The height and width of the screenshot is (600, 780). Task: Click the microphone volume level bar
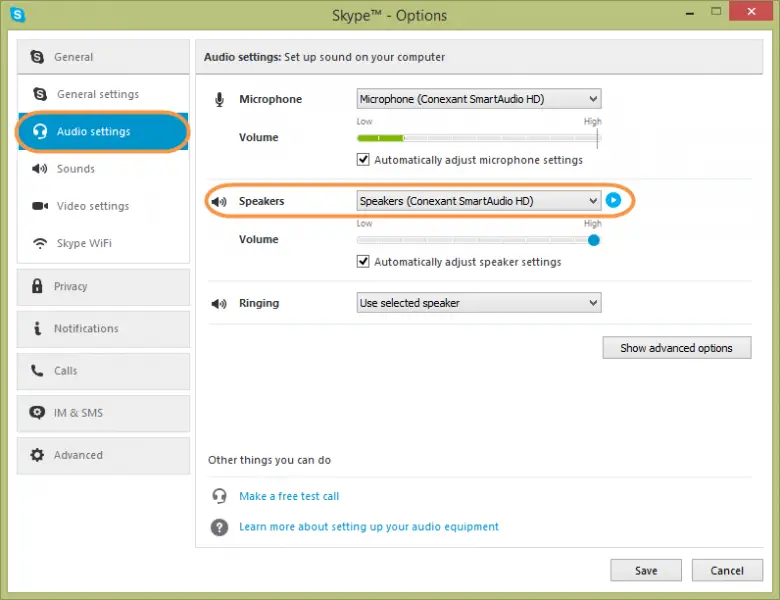coord(479,138)
